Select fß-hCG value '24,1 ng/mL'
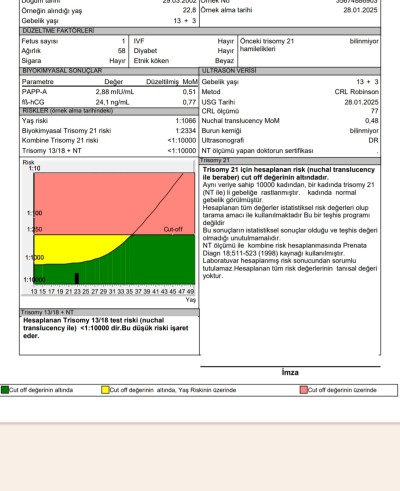This screenshot has height=491, width=400. pos(112,102)
